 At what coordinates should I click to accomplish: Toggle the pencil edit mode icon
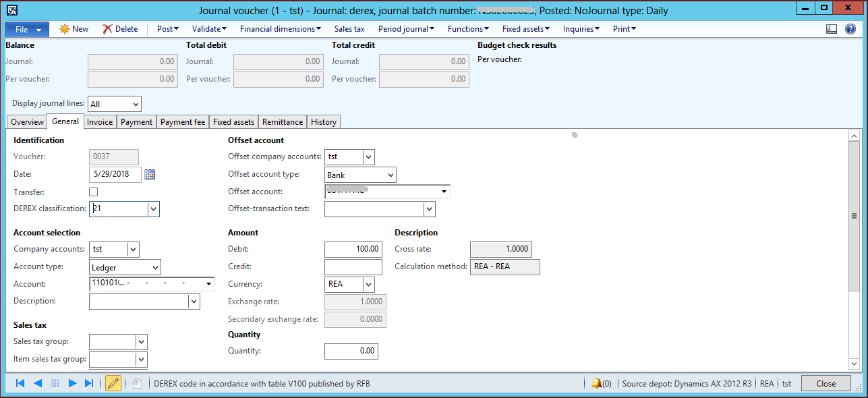[113, 383]
